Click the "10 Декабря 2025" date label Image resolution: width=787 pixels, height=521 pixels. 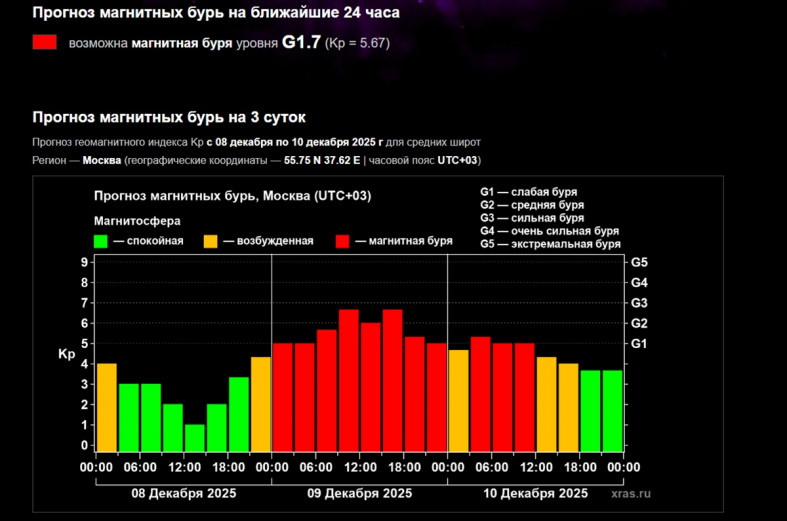click(535, 493)
